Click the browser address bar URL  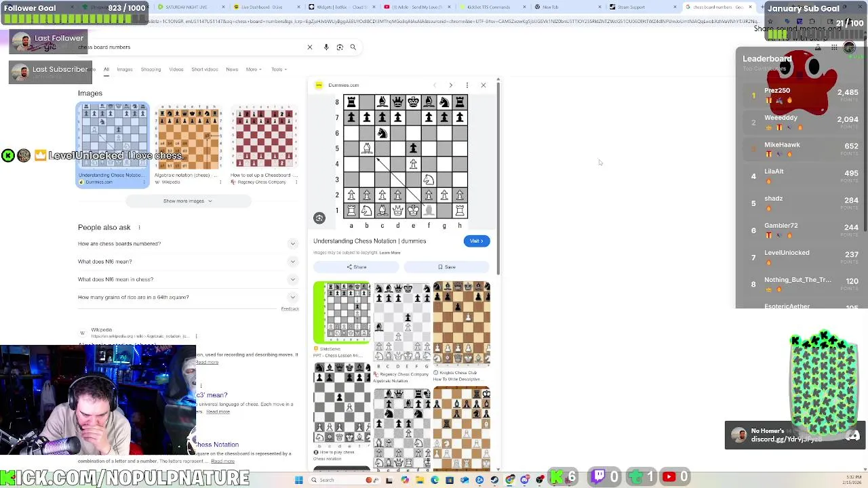434,22
